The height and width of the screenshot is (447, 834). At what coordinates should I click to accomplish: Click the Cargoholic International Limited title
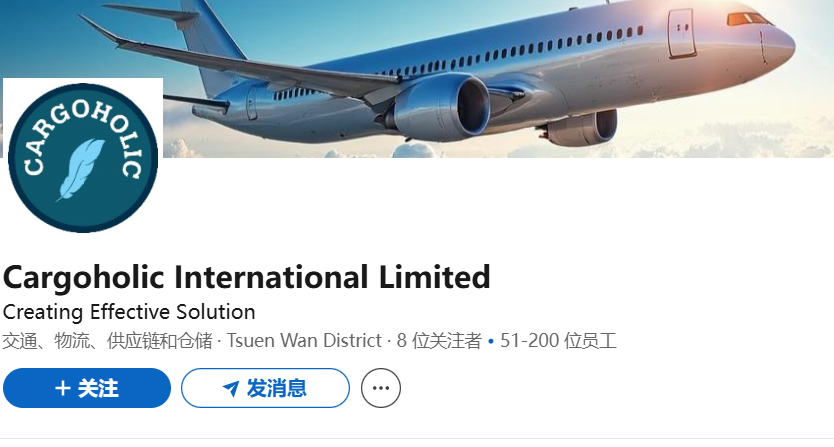pos(246,277)
